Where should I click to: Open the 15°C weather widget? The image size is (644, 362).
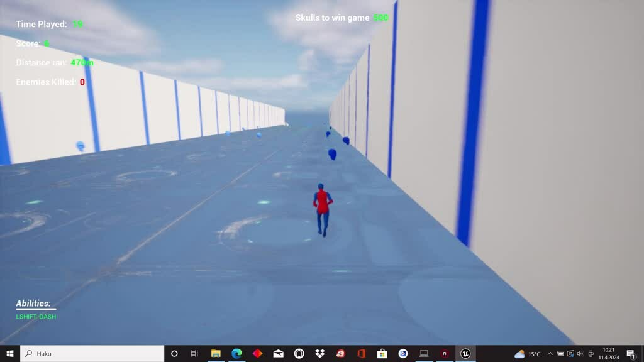[528, 354]
